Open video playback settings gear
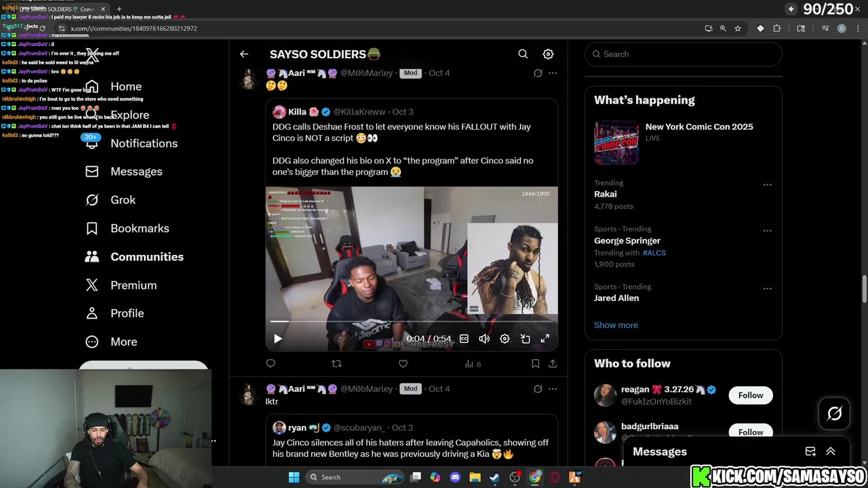 [x=505, y=338]
